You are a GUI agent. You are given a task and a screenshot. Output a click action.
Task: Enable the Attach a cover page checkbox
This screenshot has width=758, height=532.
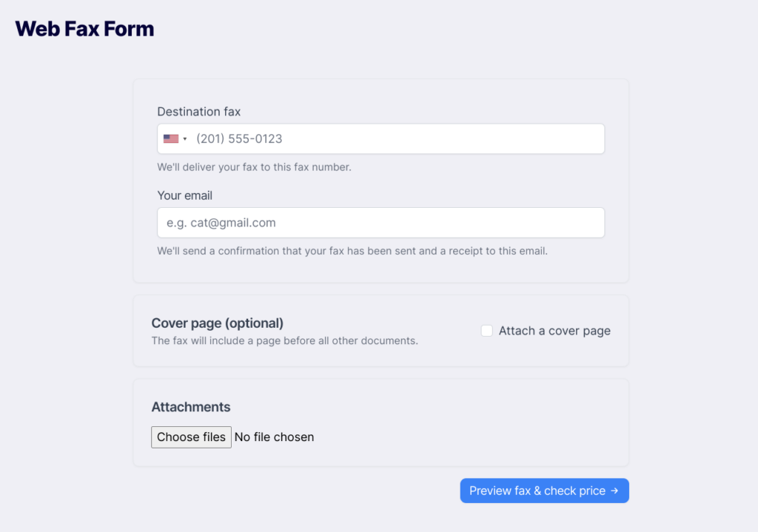tap(487, 331)
